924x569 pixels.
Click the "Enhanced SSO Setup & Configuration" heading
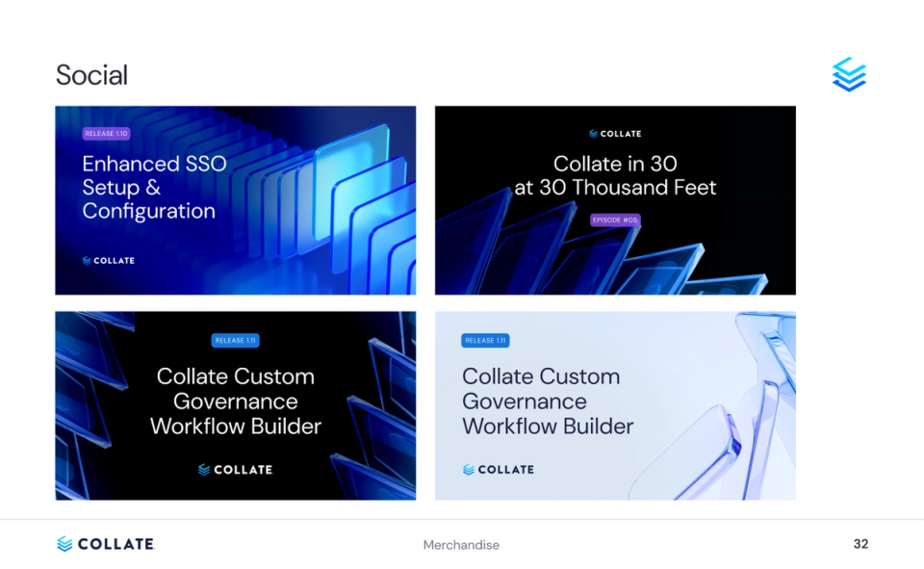click(x=154, y=187)
